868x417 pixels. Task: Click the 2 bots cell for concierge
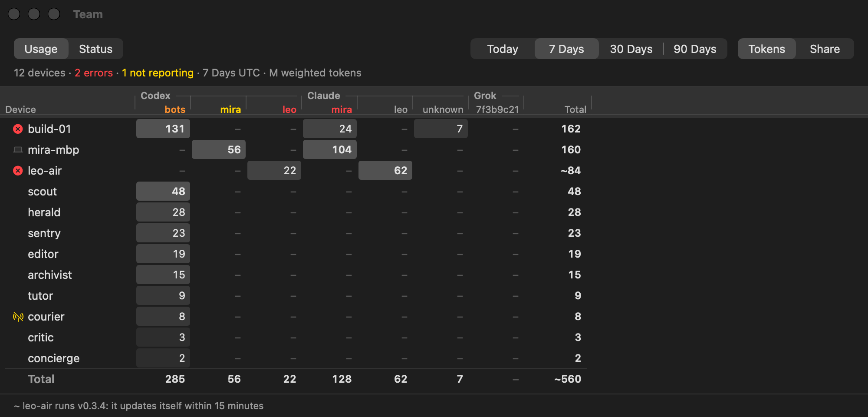163,358
